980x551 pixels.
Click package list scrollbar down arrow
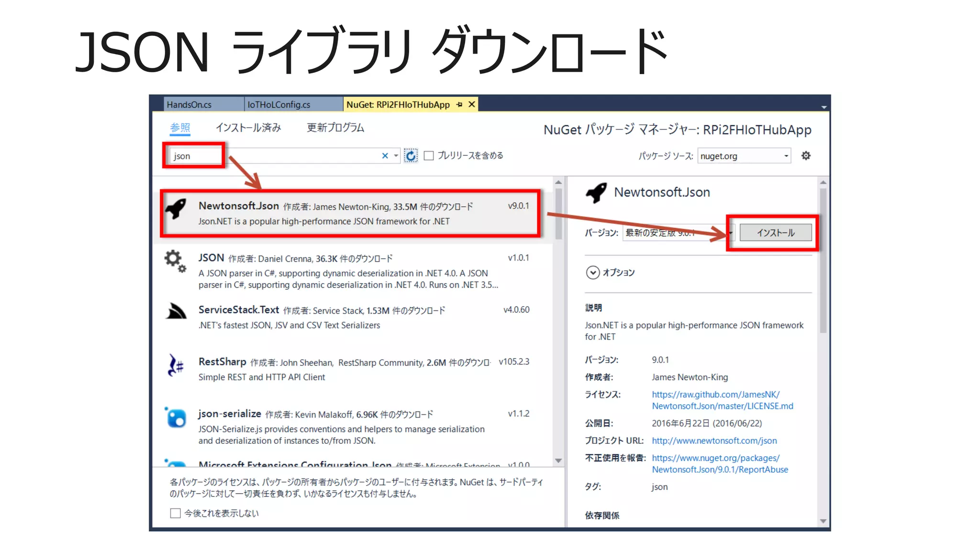558,461
